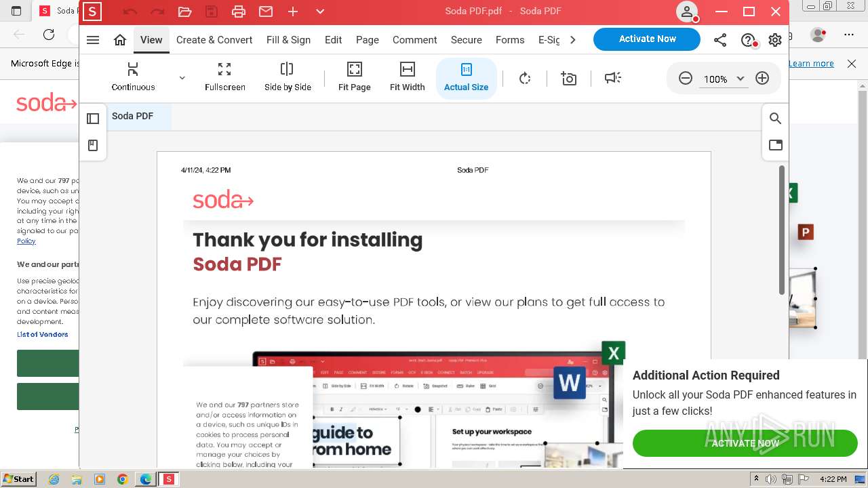Select Fit Page zoom
This screenshot has width=868, height=488.
(354, 77)
